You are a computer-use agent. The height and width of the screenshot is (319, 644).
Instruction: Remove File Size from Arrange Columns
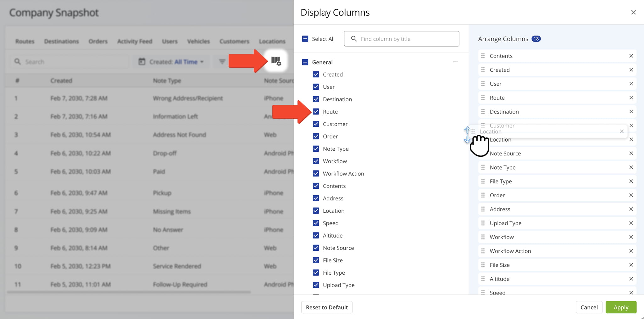pyautogui.click(x=631, y=265)
